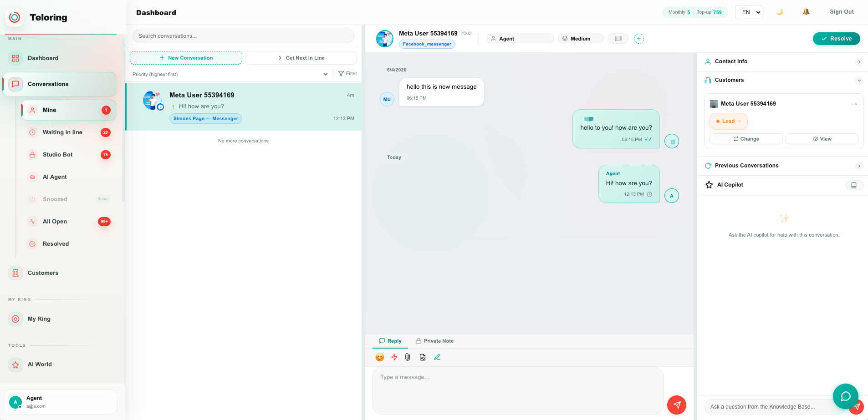Select the Mine conversations filter

(x=68, y=110)
